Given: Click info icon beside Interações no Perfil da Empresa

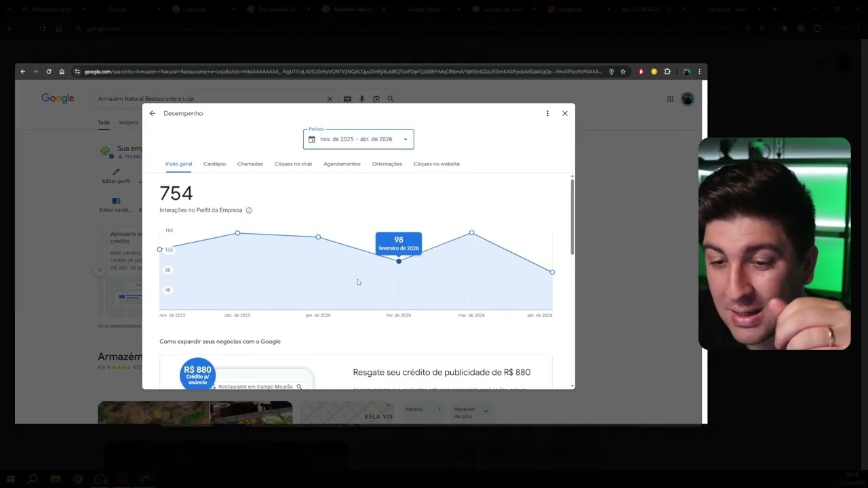Looking at the screenshot, I should tap(249, 211).
